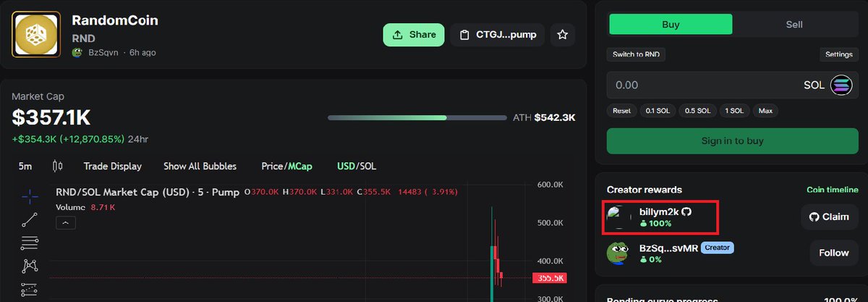Toggle Trade Display on chart

click(113, 166)
